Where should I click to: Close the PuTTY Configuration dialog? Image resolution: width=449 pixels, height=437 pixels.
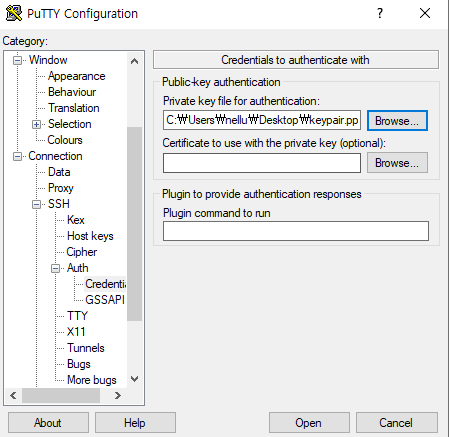pos(425,13)
